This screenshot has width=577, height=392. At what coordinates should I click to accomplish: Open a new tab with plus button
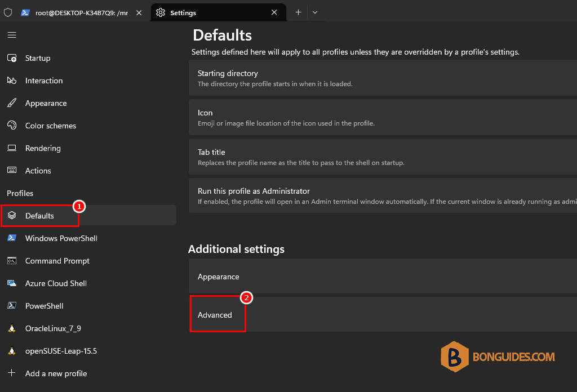[x=299, y=12]
